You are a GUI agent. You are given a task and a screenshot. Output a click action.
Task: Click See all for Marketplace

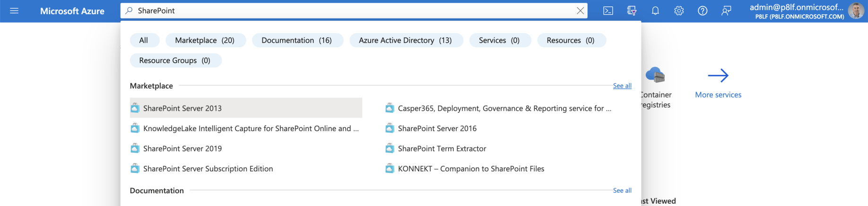point(622,86)
